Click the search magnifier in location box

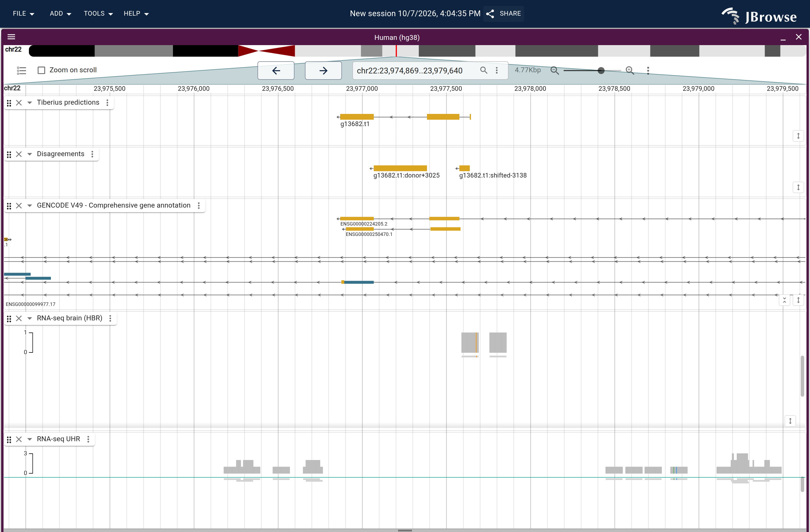[483, 70]
